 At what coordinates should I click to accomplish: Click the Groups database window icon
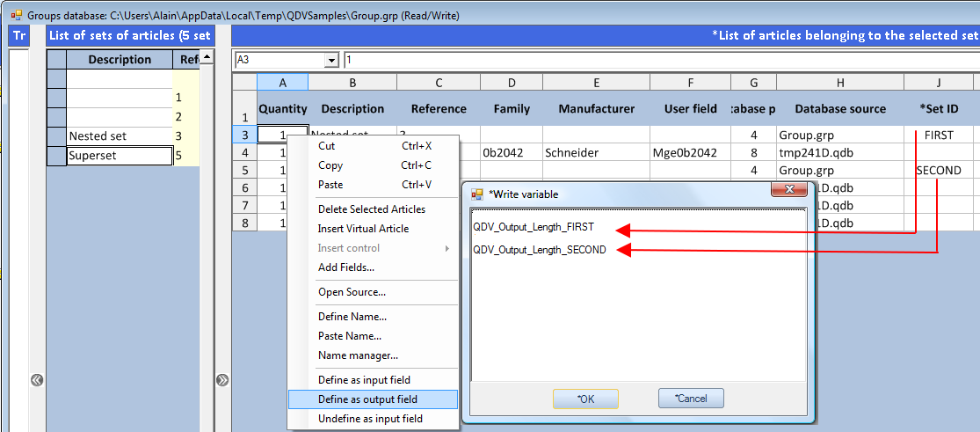(x=16, y=15)
